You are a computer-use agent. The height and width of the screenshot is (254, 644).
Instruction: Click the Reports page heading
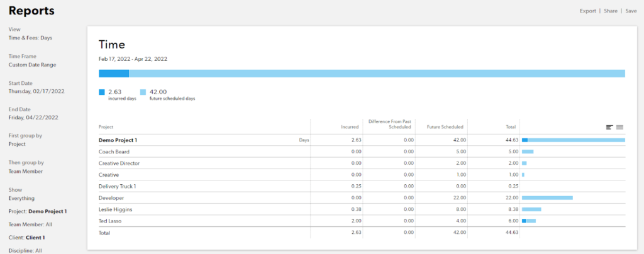point(31,11)
